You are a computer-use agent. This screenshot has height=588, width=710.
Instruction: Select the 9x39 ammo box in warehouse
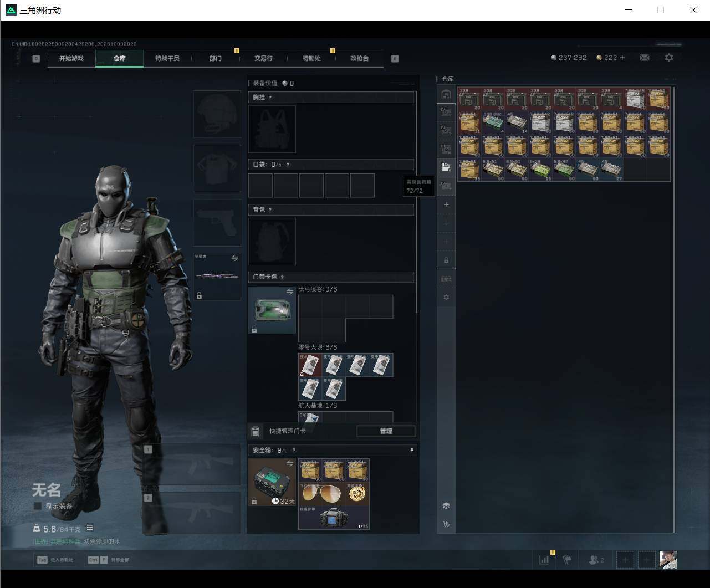tap(540, 170)
